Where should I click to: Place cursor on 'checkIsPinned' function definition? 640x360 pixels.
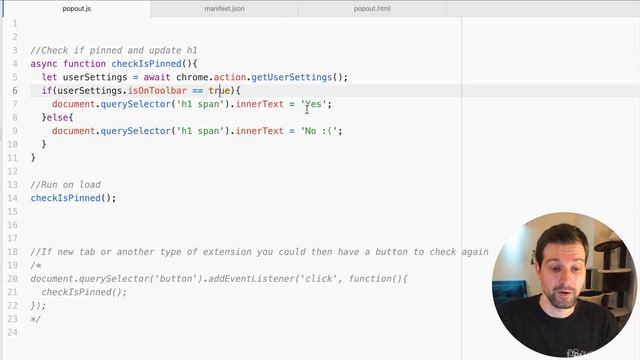tap(146, 64)
